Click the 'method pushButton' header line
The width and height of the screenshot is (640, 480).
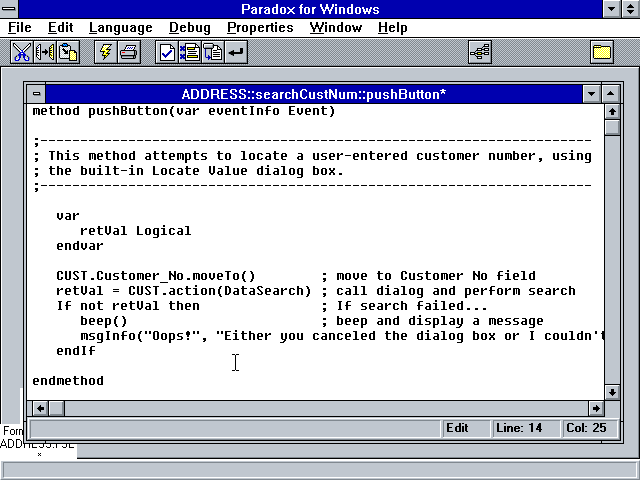(184, 111)
